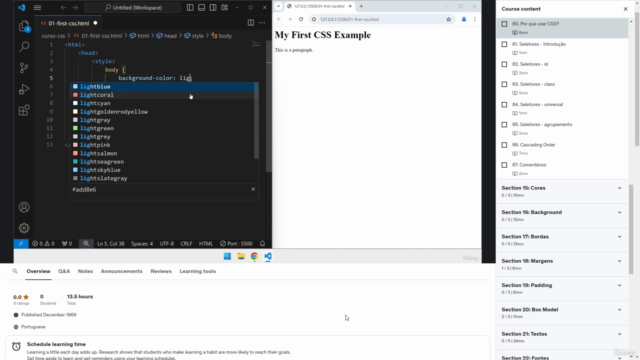Open File Explorer from taskbar
Image resolution: width=640 pixels, height=360 pixels.
pos(241,256)
